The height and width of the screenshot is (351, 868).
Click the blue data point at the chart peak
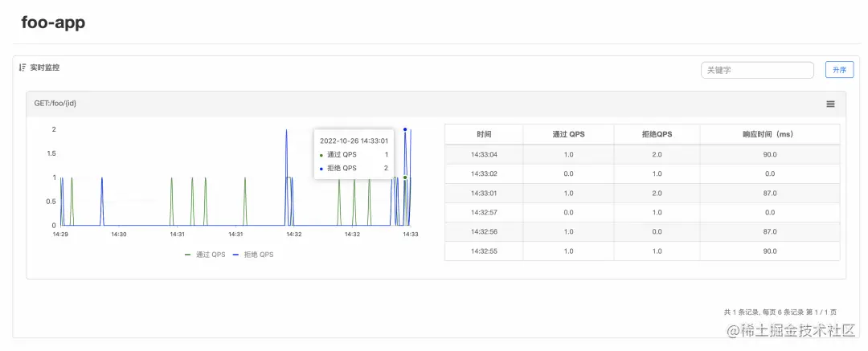pyautogui.click(x=405, y=129)
